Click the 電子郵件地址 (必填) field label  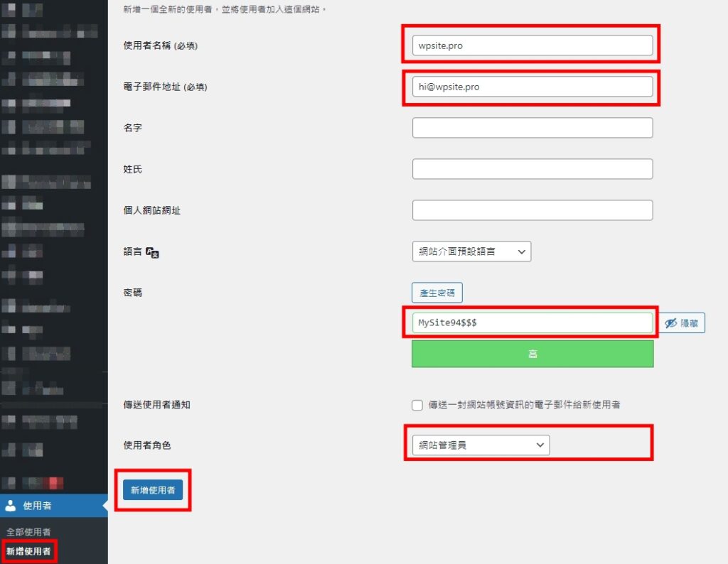tap(165, 87)
